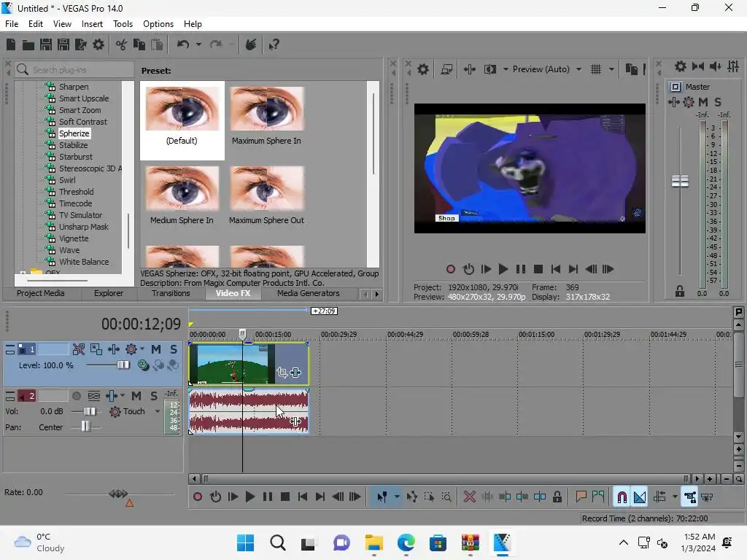Click audio track Pan slider handle
This screenshot has height=560, width=747.
[85, 427]
